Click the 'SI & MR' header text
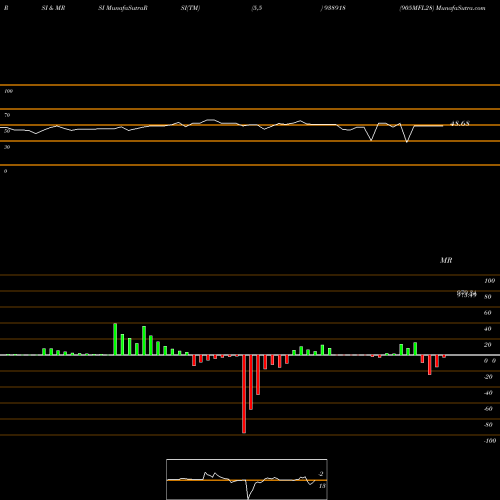500x500 pixels. click(53, 8)
